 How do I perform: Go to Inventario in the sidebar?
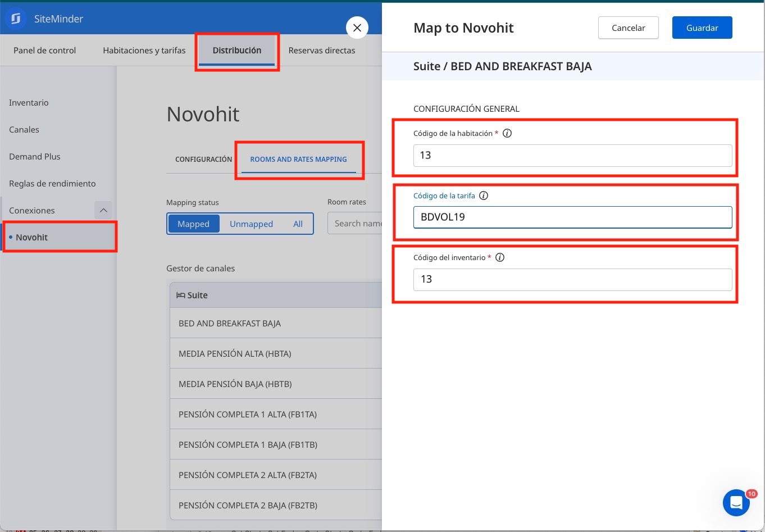pyautogui.click(x=29, y=102)
